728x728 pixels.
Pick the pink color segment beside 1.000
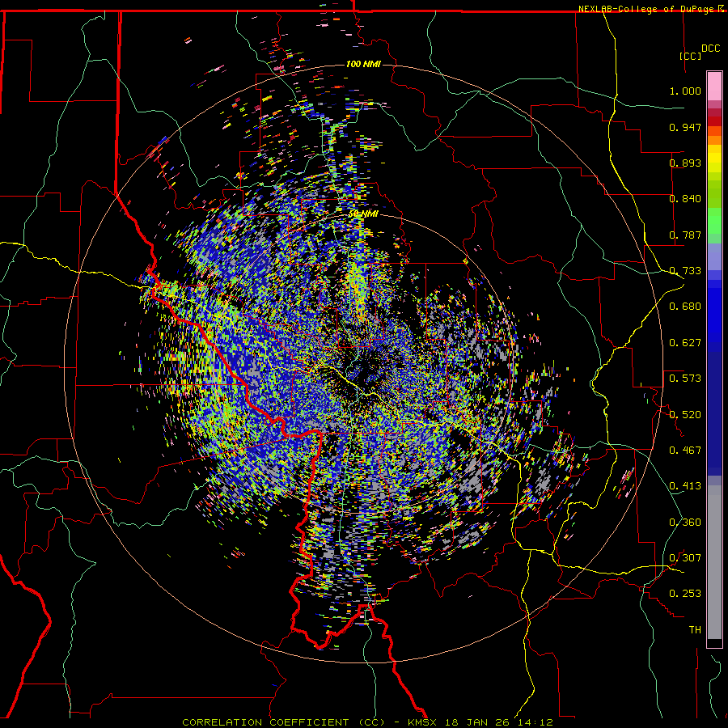tap(714, 87)
